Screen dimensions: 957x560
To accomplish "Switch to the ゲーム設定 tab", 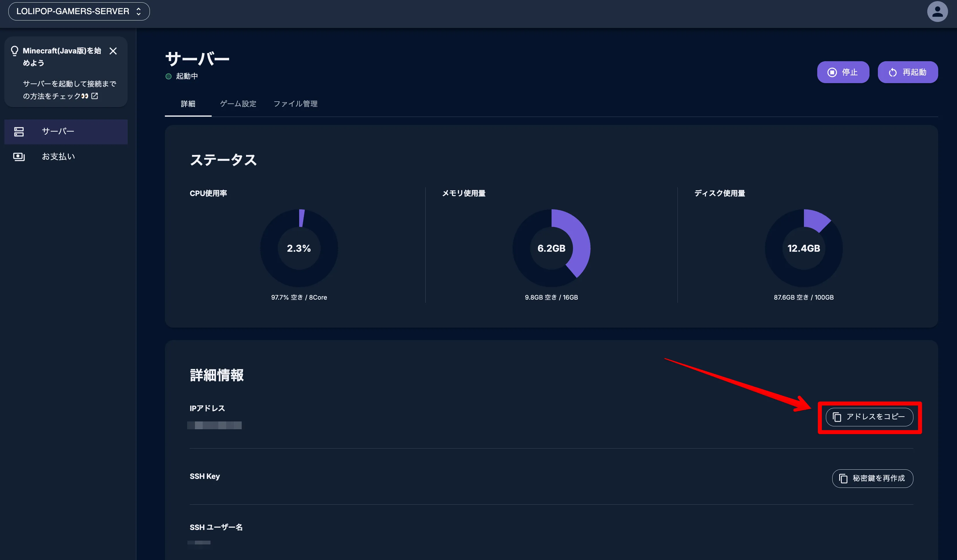I will pos(238,104).
